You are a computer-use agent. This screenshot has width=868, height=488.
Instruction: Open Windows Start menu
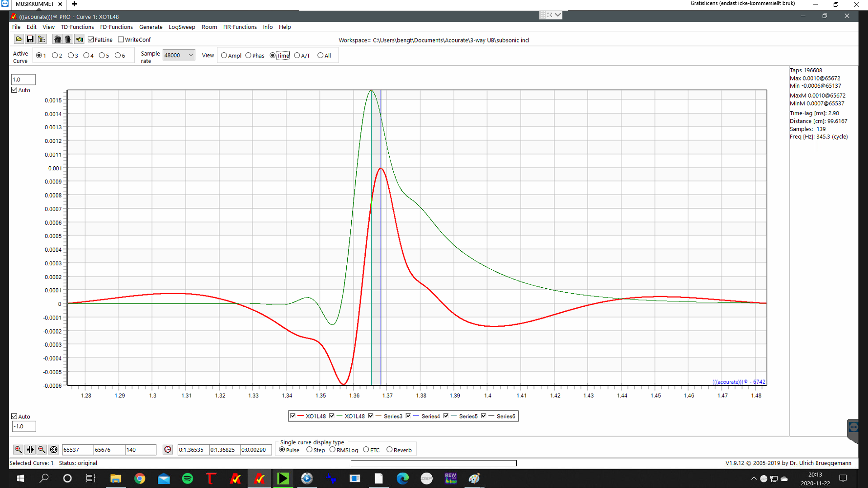point(20,479)
